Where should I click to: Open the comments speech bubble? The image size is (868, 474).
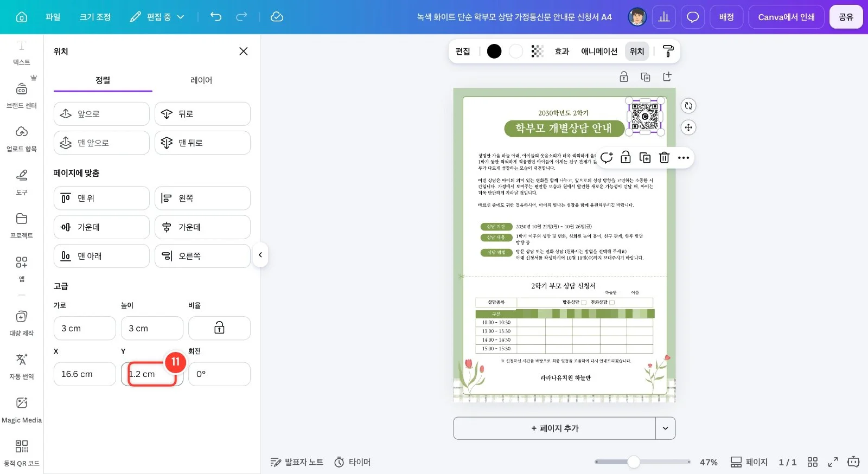[x=693, y=17]
